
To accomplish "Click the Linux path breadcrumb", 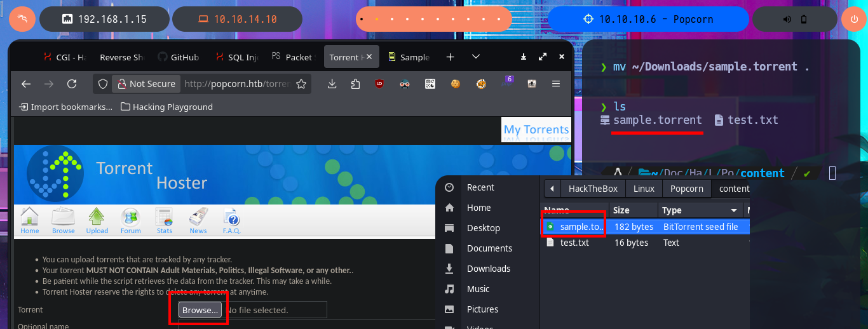I will point(644,189).
